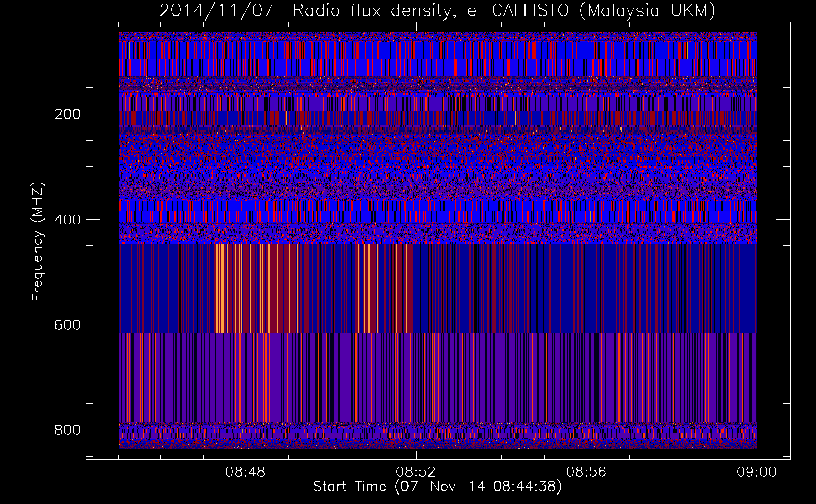Click the 08:52 time tick label
This screenshot has height=504, width=816.
(x=416, y=472)
